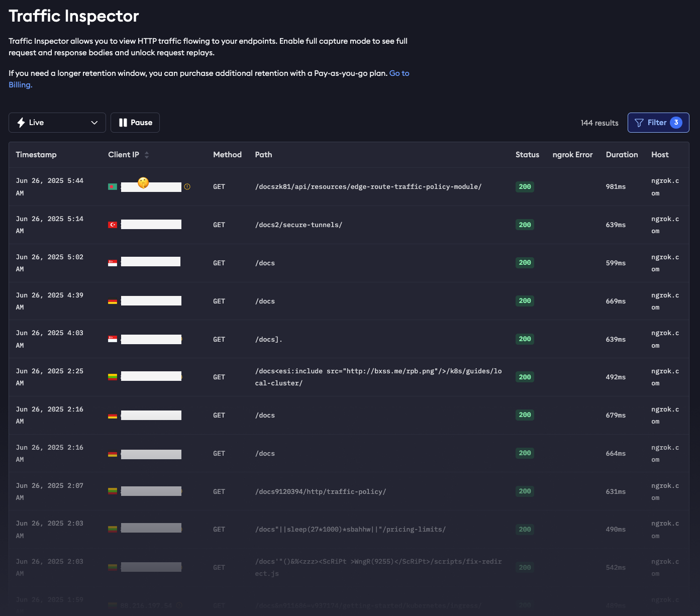Pause the live traffic stream
Screen dimensions: 700x616
coord(135,123)
